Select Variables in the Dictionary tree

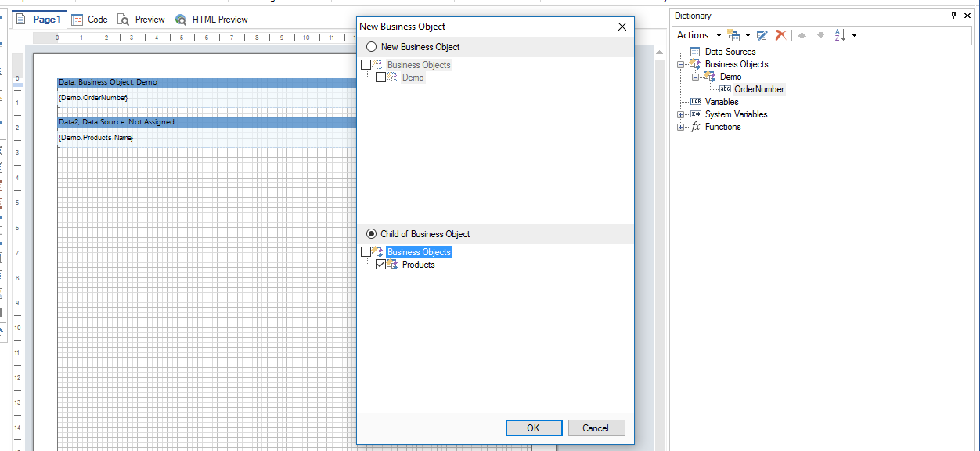click(722, 102)
